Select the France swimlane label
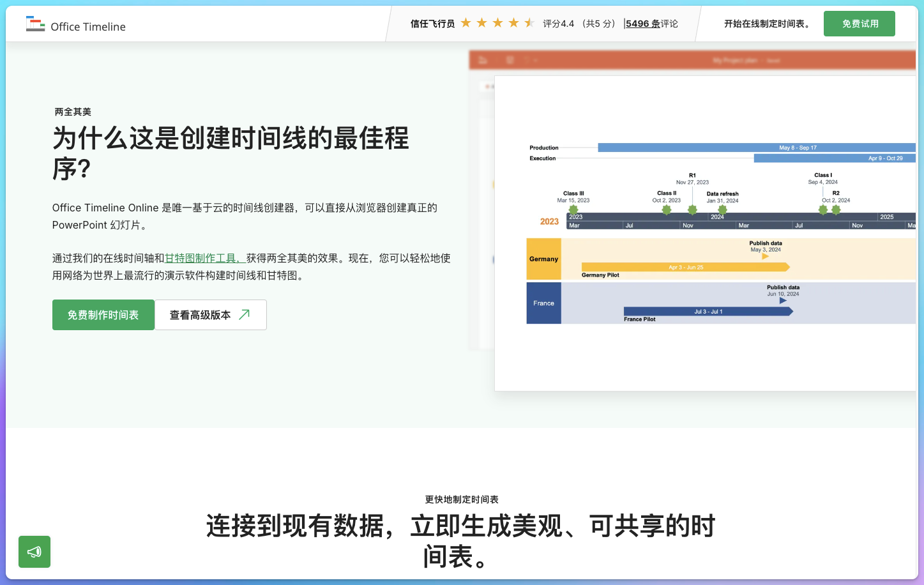Image resolution: width=924 pixels, height=585 pixels. point(543,303)
